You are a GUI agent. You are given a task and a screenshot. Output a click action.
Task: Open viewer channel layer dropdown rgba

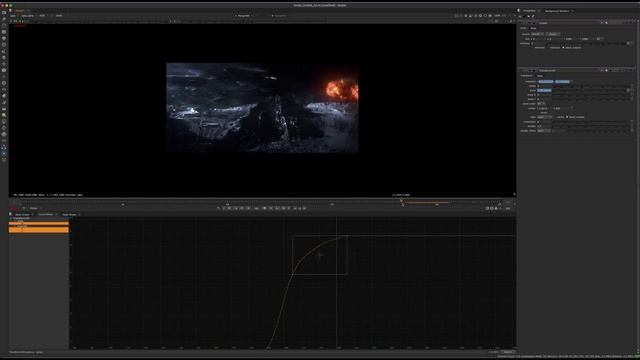tap(13, 16)
